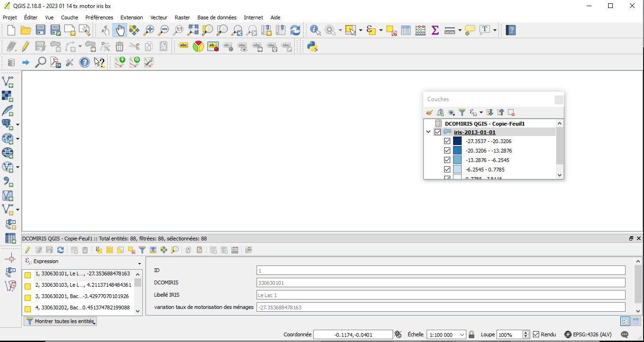
Task: Invert selection in attribute table toolbar
Action: click(120, 250)
